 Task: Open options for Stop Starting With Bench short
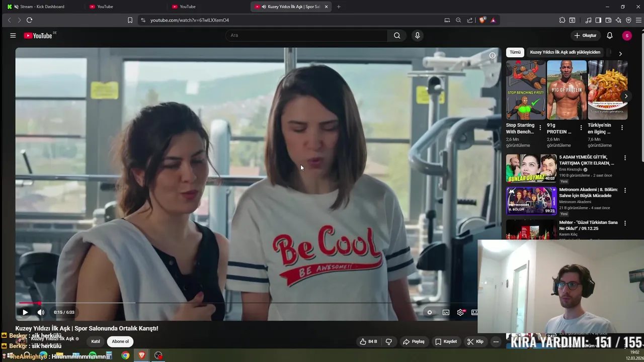[540, 128]
